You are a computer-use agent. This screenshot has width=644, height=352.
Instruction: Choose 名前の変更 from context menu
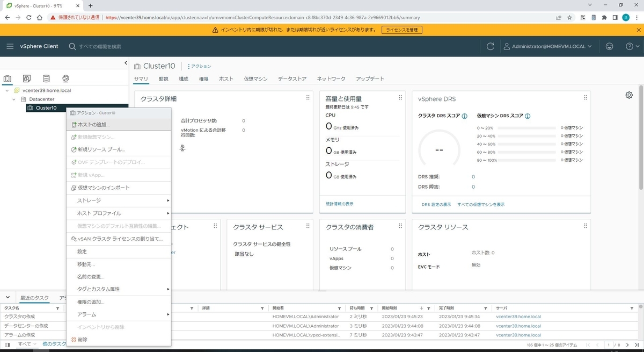119,277
